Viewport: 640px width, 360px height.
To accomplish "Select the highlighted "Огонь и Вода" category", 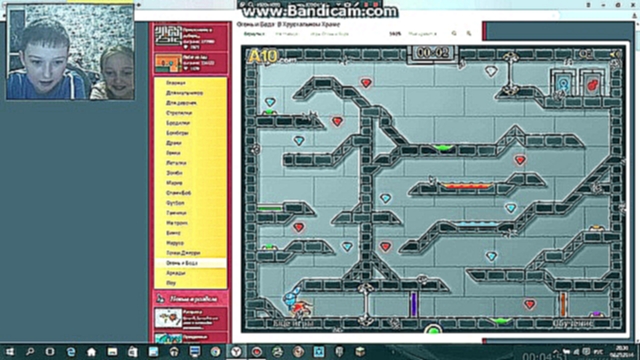I will [x=182, y=263].
